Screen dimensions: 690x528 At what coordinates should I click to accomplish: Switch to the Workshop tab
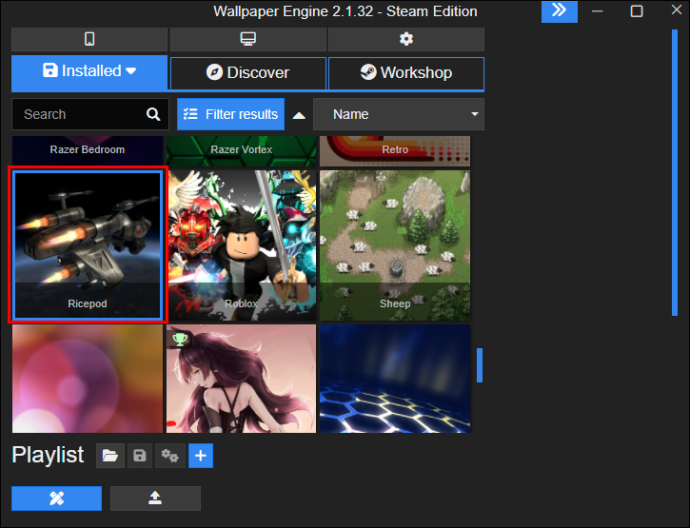(x=405, y=73)
